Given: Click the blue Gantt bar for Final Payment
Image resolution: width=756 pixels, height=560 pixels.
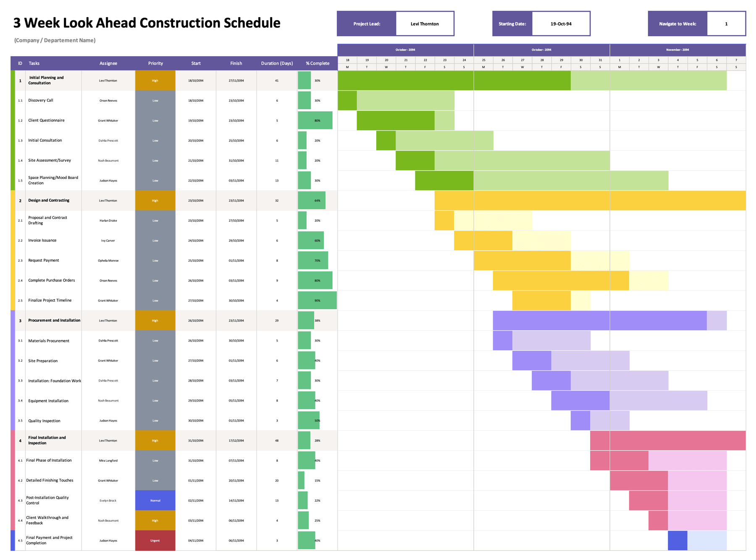Looking at the screenshot, I should point(677,541).
